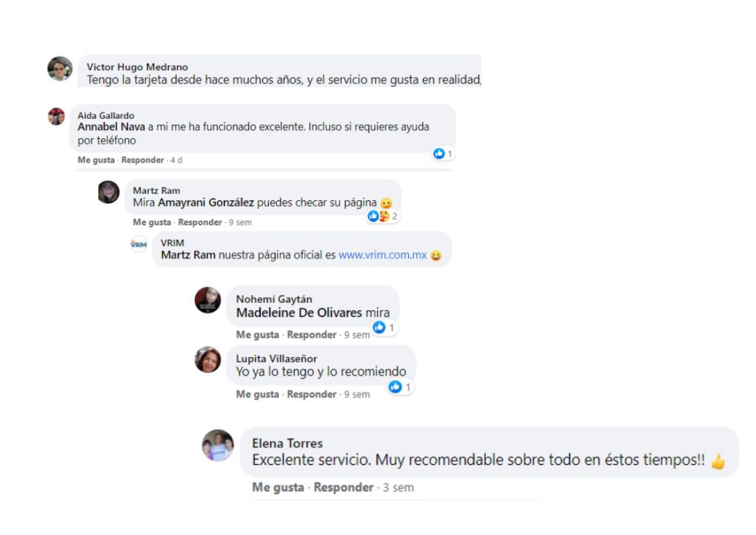Open Victor Hugo Medrano's profile picture
Screen dimensions: 756x535
[60, 69]
